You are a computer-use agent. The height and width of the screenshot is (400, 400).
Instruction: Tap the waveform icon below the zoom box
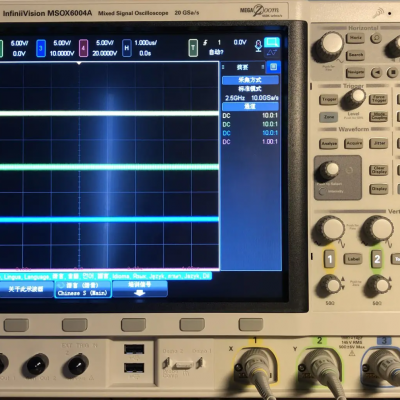pos(272,52)
